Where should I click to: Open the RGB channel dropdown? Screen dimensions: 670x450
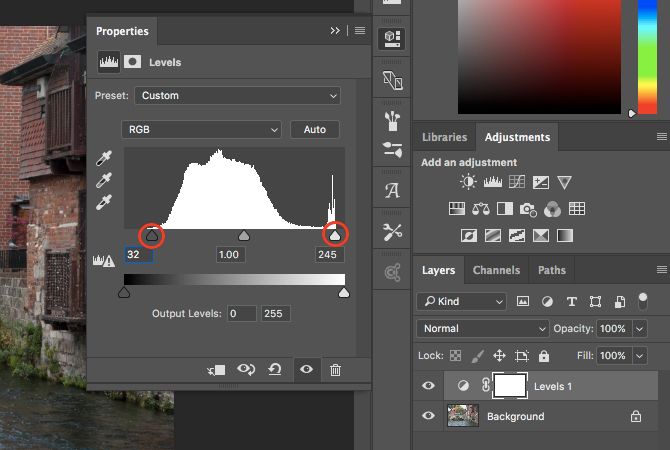[202, 130]
